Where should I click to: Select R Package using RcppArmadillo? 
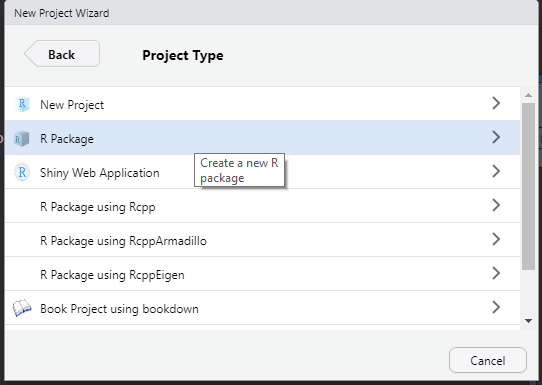262,240
